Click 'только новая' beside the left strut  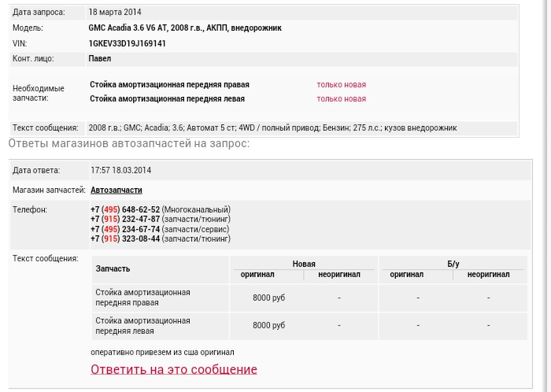341,98
